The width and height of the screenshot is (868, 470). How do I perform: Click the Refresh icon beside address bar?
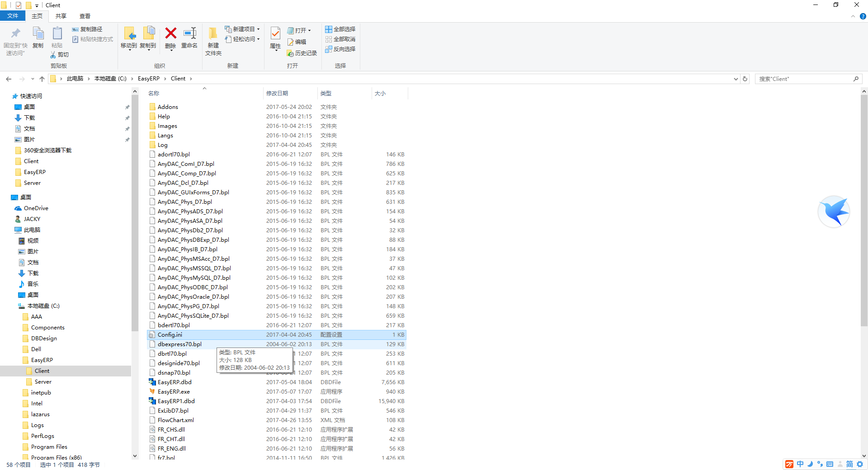click(745, 79)
